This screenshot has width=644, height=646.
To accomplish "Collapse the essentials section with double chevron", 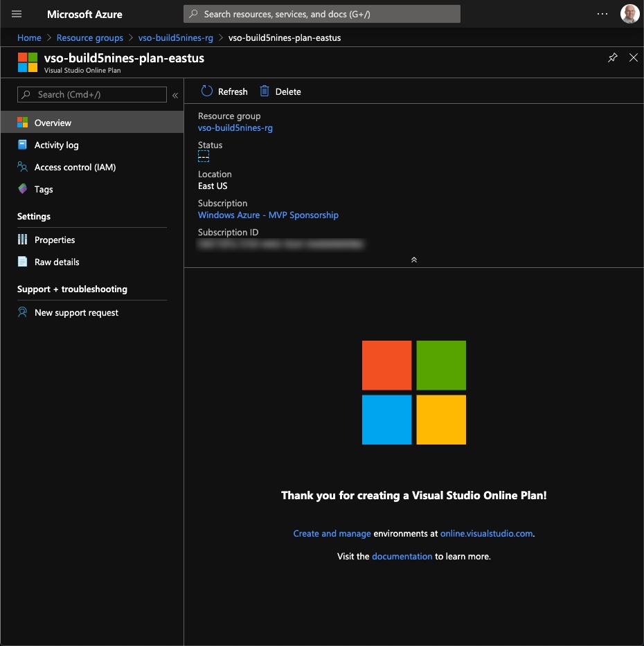I will pos(413,260).
